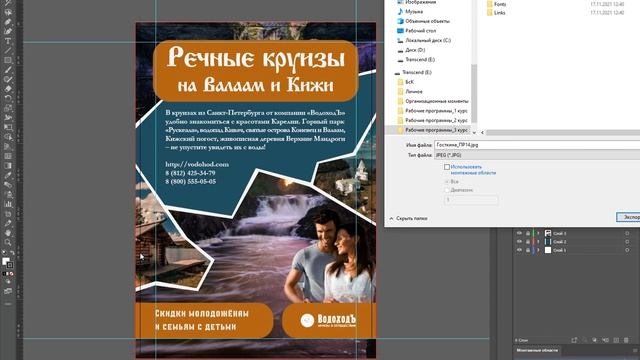This screenshot has width=640, height=360.
Task: Click the target circle of layer Слой 2
Action: click(x=627, y=242)
